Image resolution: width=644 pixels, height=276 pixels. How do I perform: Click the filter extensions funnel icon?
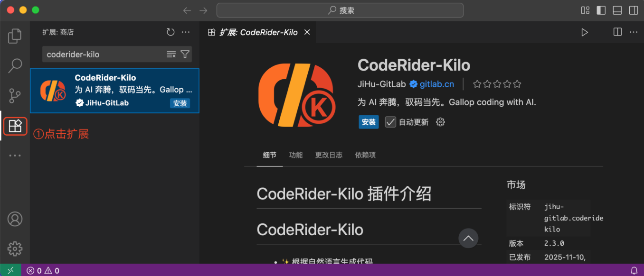[x=185, y=55]
